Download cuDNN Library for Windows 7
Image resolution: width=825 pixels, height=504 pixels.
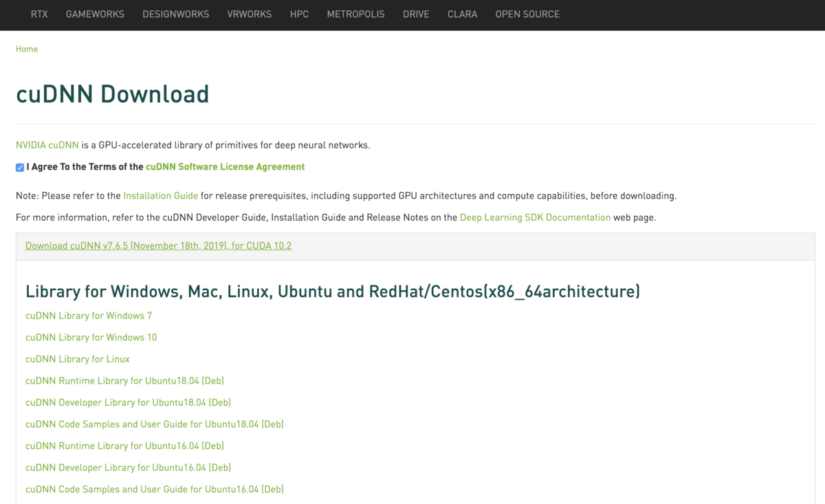[89, 316]
